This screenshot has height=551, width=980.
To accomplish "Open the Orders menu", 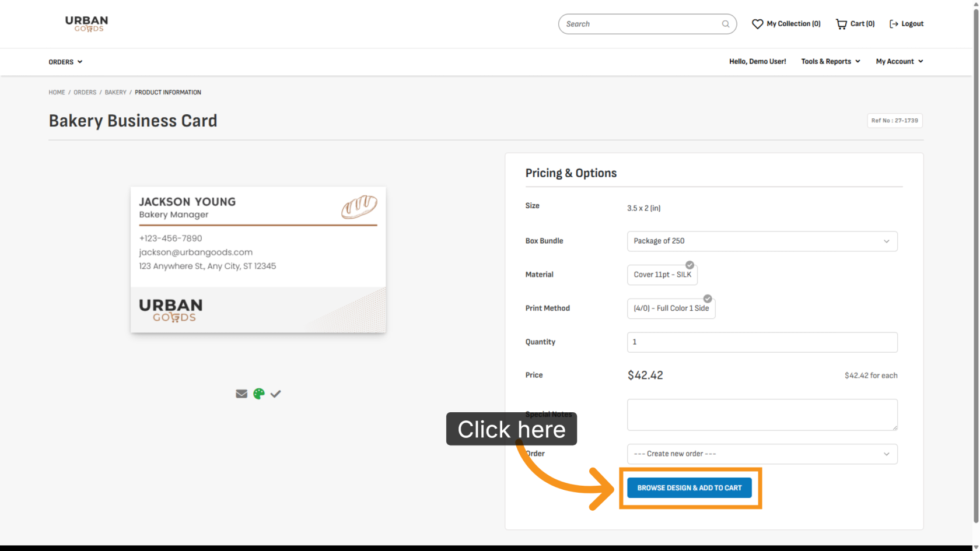I will [65, 62].
